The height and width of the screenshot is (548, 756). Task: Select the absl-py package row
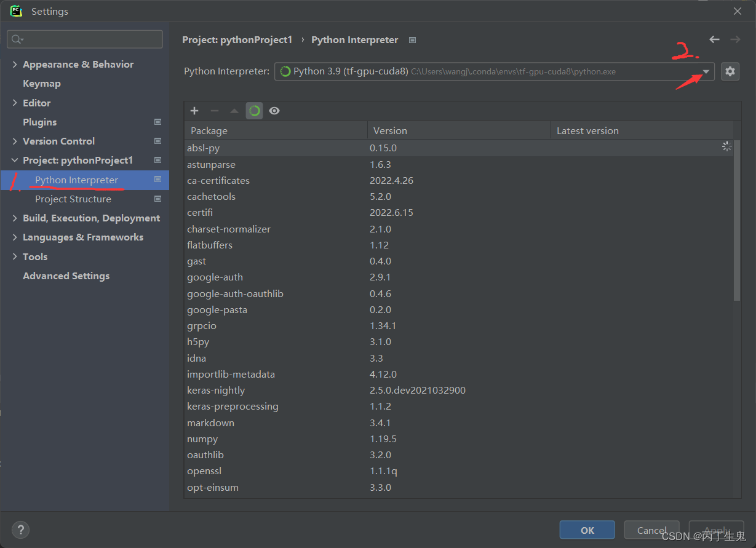pos(459,148)
